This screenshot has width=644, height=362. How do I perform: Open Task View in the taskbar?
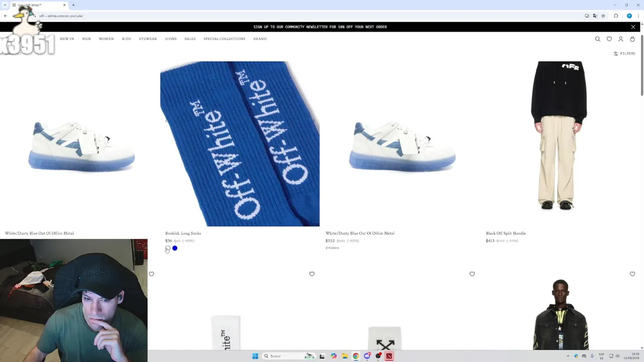322,356
